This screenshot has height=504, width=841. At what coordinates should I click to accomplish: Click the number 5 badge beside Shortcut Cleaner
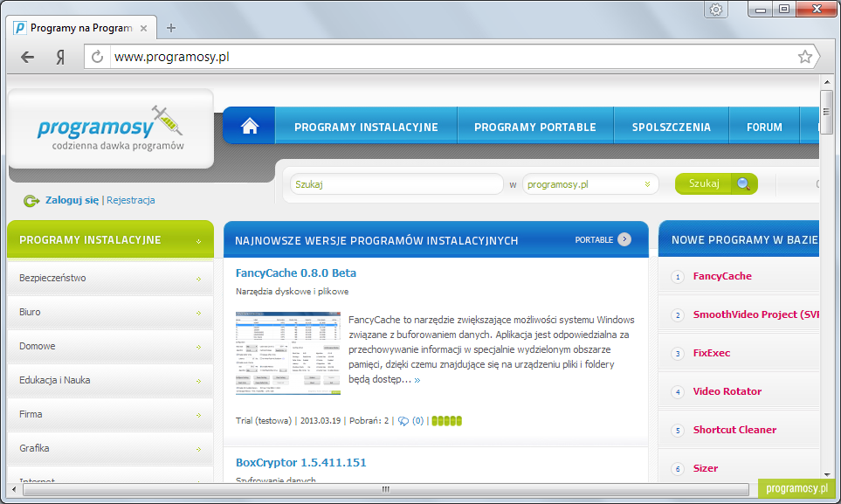678,431
